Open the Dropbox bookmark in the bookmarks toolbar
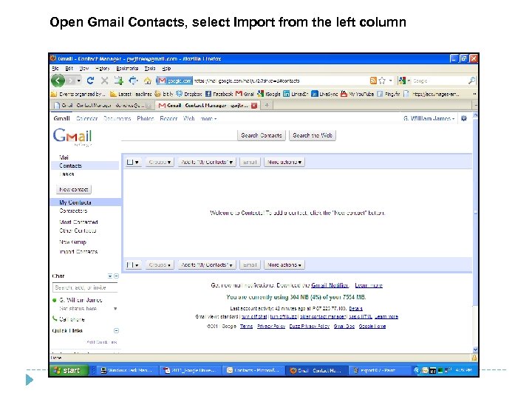Image resolution: width=532 pixels, height=399 pixels. pos(189,94)
